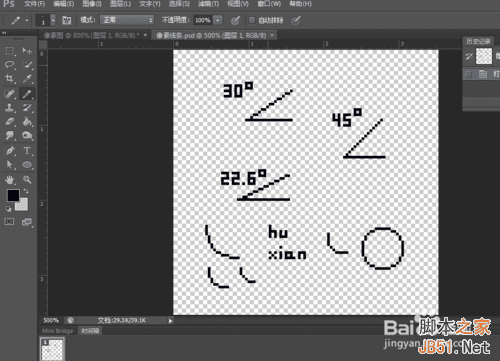Open the 模式 blend mode dropdown
This screenshot has height=361, width=500.
(127, 20)
